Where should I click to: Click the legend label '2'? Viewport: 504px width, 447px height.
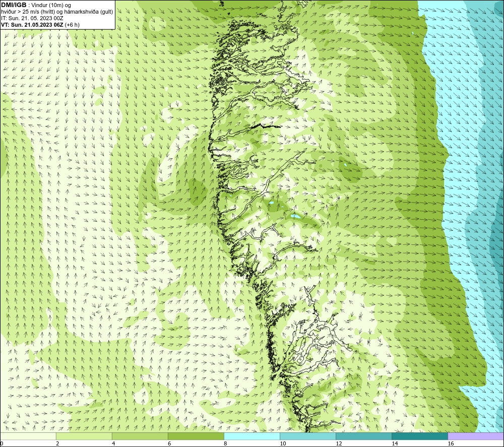(57, 444)
